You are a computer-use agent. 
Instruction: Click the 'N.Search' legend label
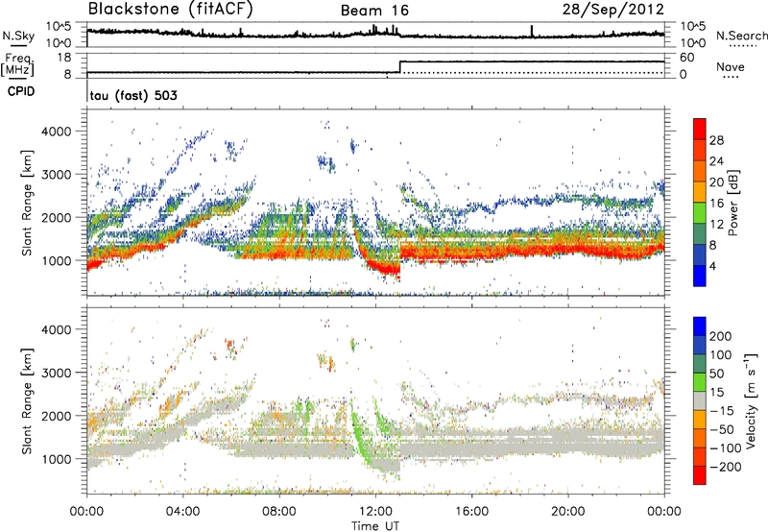pyautogui.click(x=741, y=36)
